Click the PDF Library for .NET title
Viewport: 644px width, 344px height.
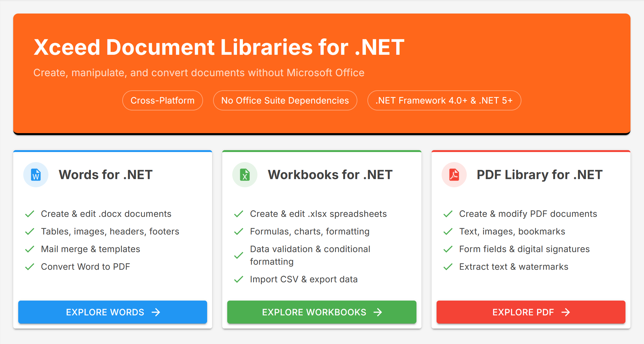(539, 175)
